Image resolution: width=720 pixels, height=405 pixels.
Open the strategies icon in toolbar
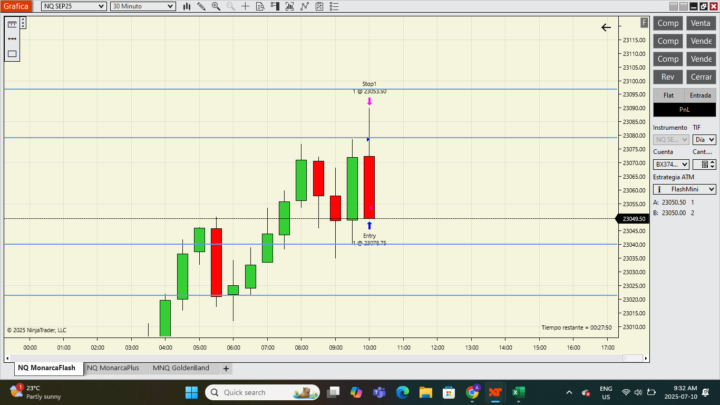319,6
